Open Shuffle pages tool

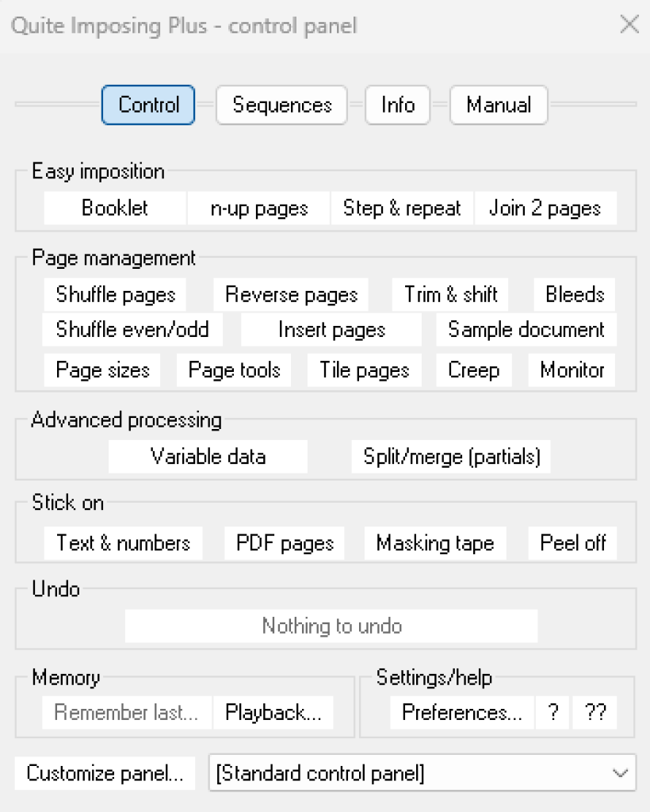point(115,295)
